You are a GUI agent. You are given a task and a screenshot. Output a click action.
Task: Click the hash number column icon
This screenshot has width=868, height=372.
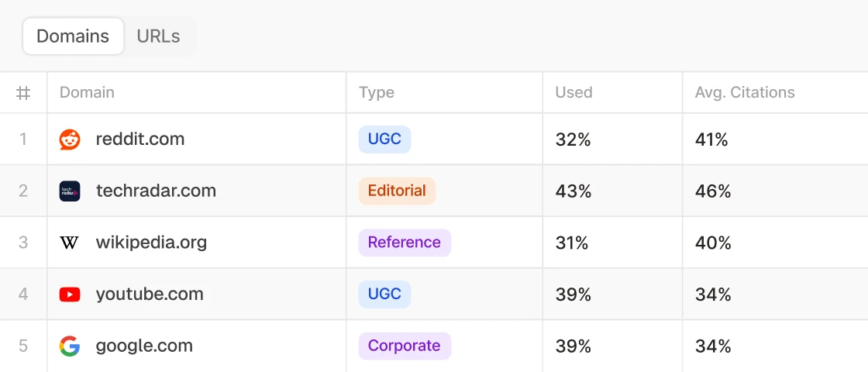tap(23, 93)
